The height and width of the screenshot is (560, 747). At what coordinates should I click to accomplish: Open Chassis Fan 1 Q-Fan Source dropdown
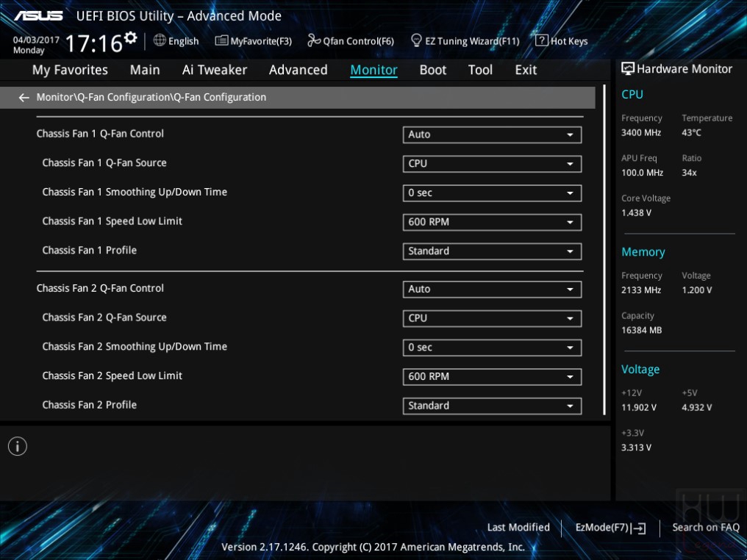coord(492,164)
